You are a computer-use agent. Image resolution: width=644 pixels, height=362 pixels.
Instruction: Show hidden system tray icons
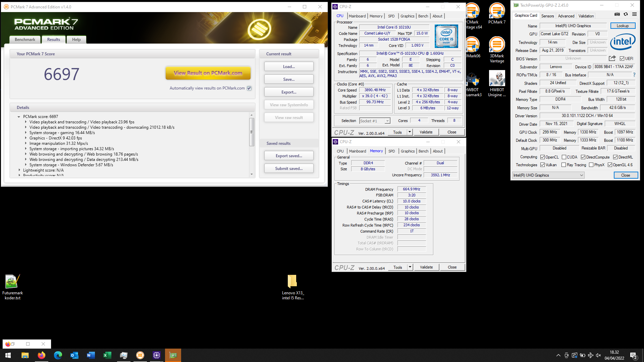click(558, 355)
